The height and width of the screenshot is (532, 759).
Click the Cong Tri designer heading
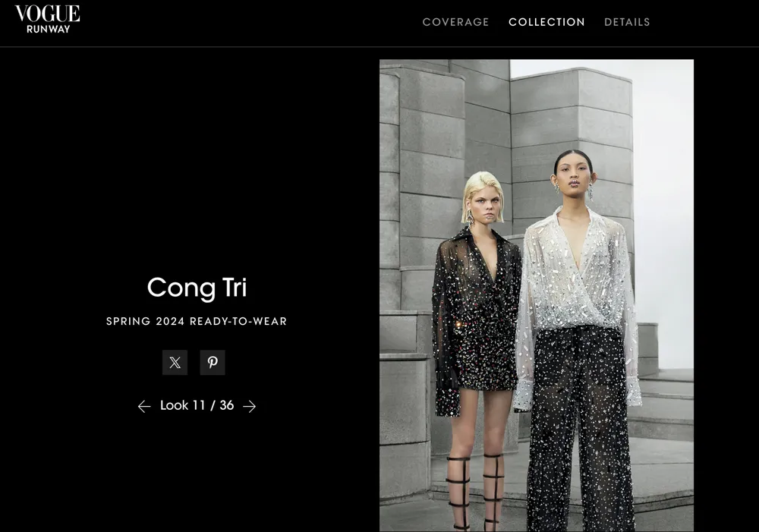coord(197,288)
